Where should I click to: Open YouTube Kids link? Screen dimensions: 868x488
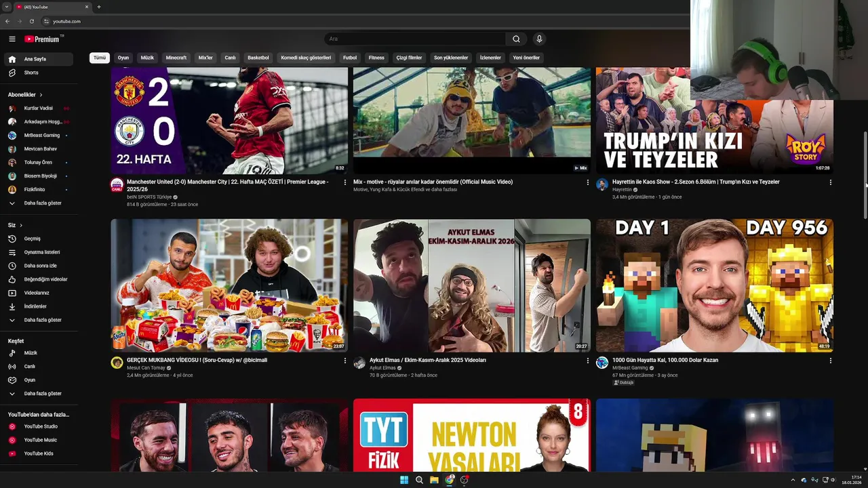(39, 453)
